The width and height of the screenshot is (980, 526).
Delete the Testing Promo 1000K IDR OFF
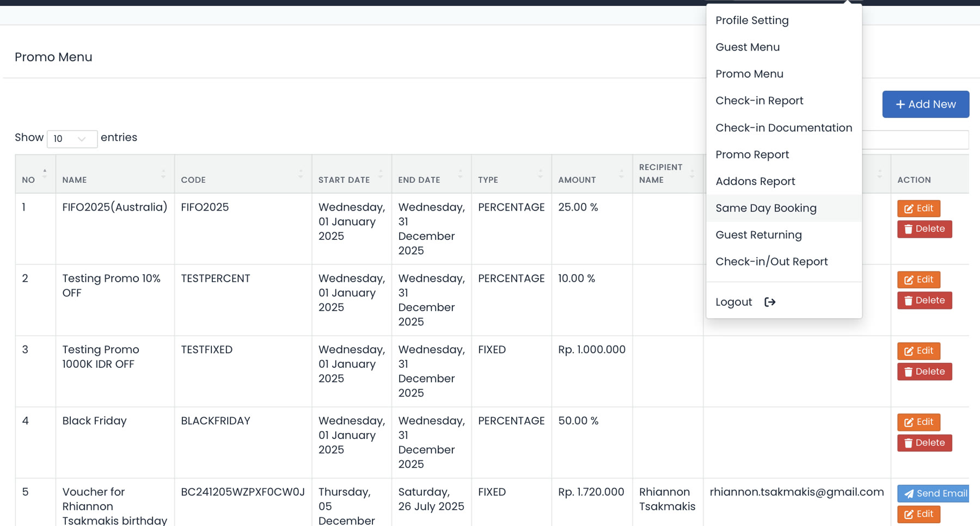pyautogui.click(x=924, y=372)
